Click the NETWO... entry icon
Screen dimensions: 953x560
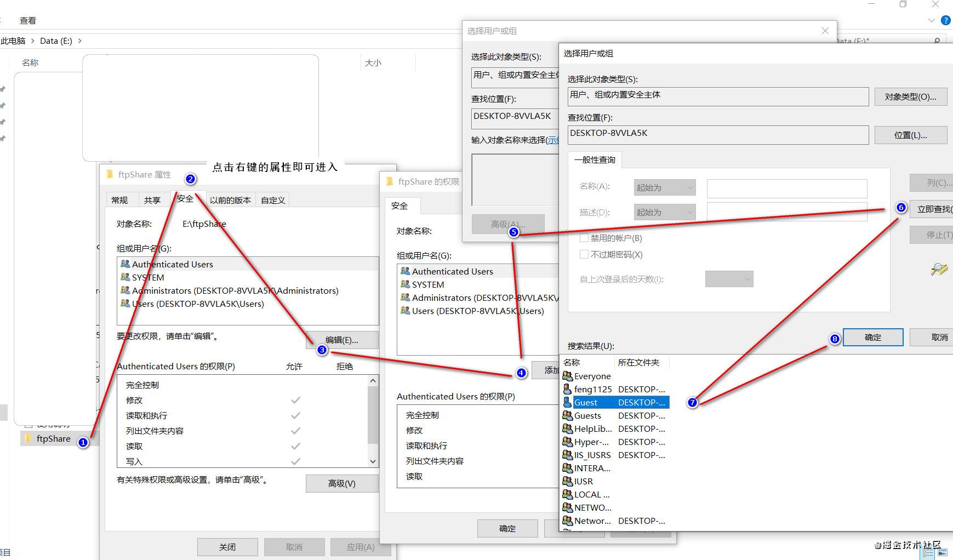tap(568, 507)
